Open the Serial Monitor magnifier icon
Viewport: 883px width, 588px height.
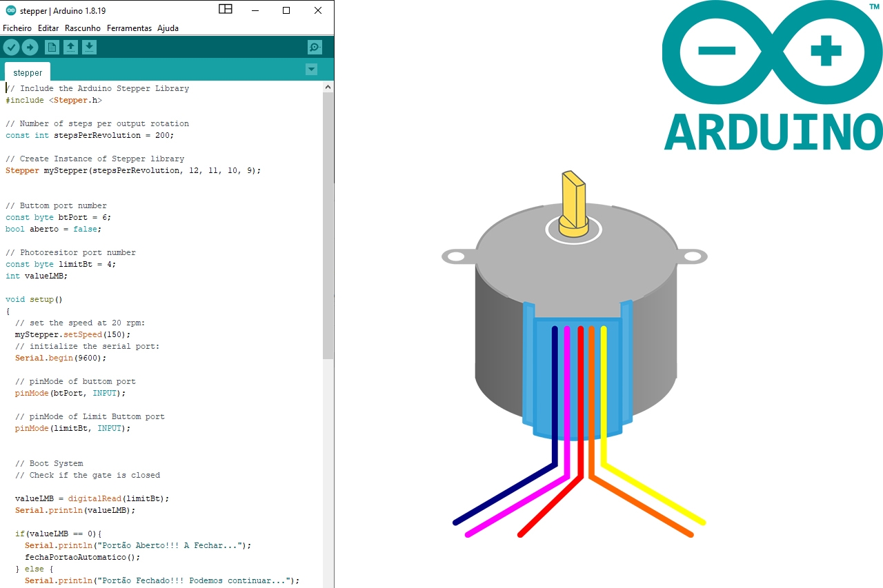tap(315, 47)
